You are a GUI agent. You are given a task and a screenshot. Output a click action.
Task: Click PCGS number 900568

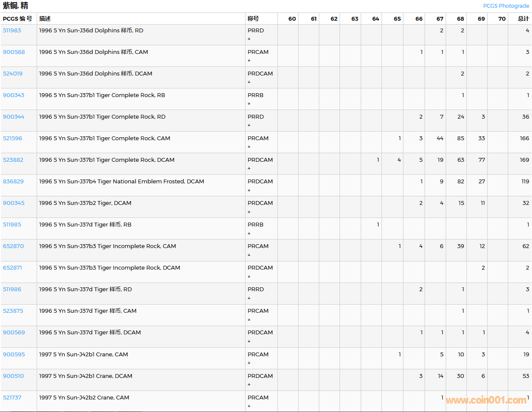click(14, 52)
